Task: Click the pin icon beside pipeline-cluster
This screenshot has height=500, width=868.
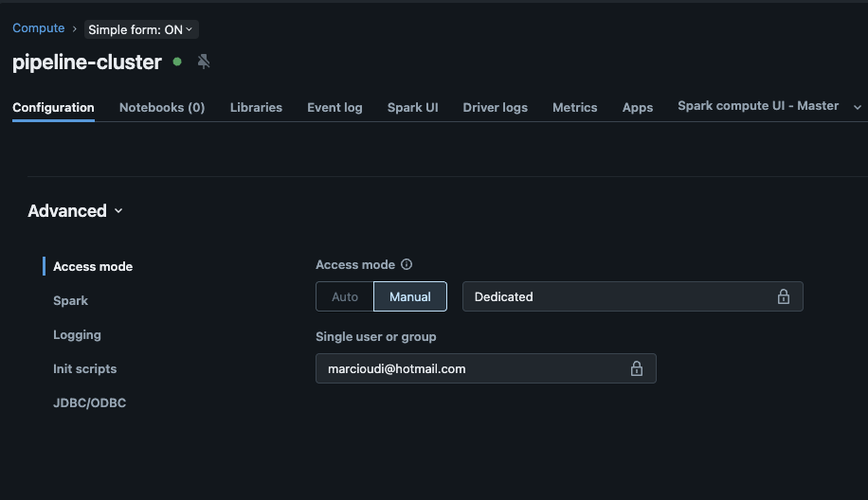Action: 204,62
